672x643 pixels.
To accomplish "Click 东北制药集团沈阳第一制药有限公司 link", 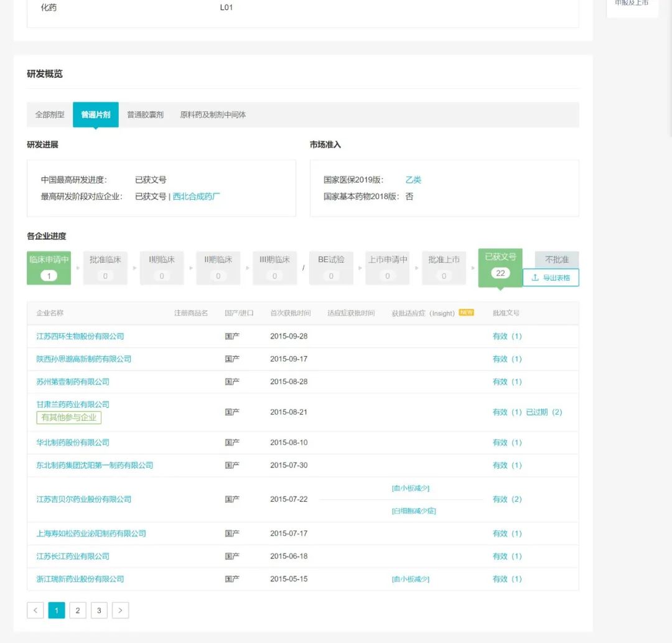I will tap(95, 465).
